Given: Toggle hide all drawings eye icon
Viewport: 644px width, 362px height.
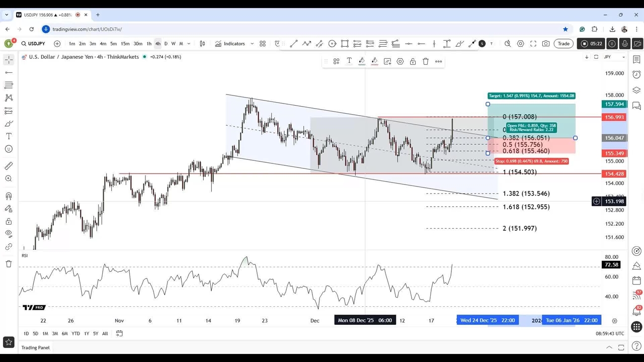Looking at the screenshot, I should tap(9, 233).
